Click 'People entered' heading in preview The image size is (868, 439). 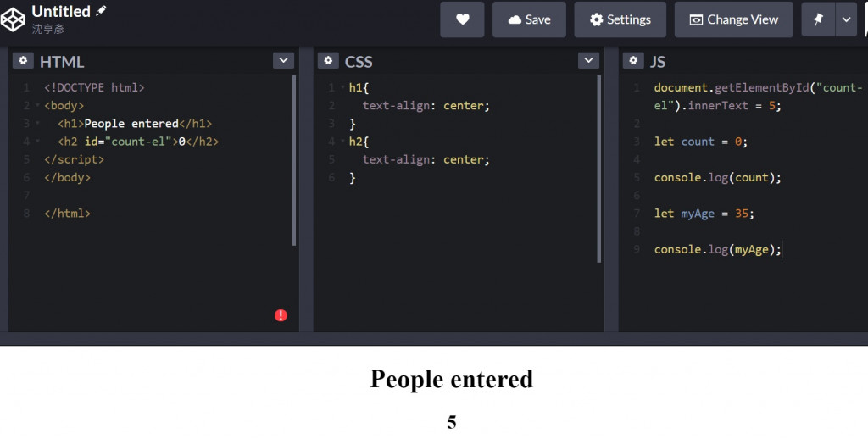pos(451,379)
